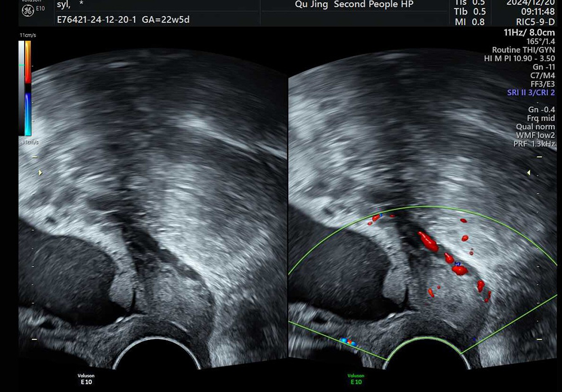
Task: Click the 11cm/s label above the color bar
Action: (x=28, y=35)
